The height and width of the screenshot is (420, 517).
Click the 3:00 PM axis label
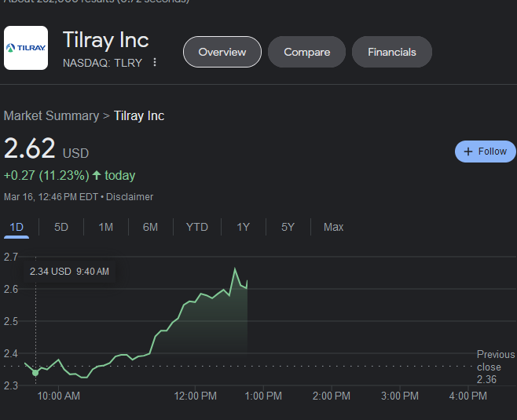(x=400, y=396)
